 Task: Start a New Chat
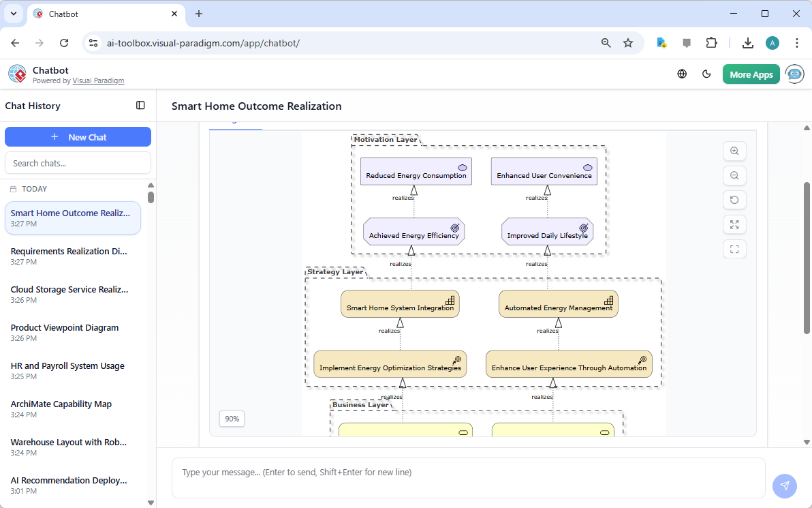(78, 136)
